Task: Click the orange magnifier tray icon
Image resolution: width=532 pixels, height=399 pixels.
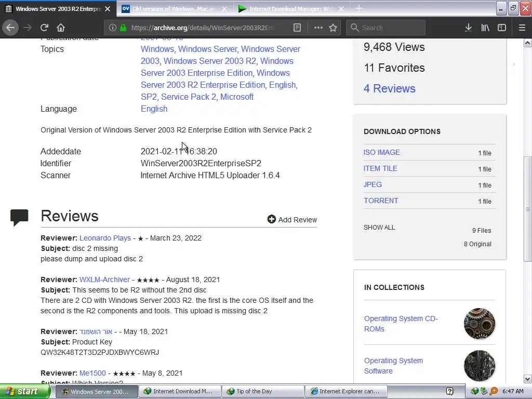Action: pyautogui.click(x=494, y=392)
